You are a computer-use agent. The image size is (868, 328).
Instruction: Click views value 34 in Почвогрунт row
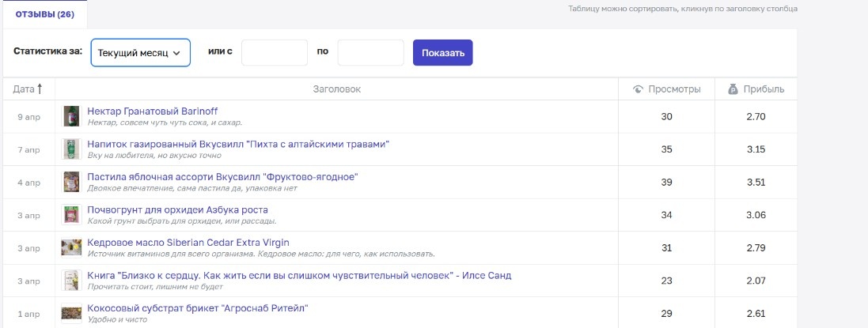tap(666, 215)
